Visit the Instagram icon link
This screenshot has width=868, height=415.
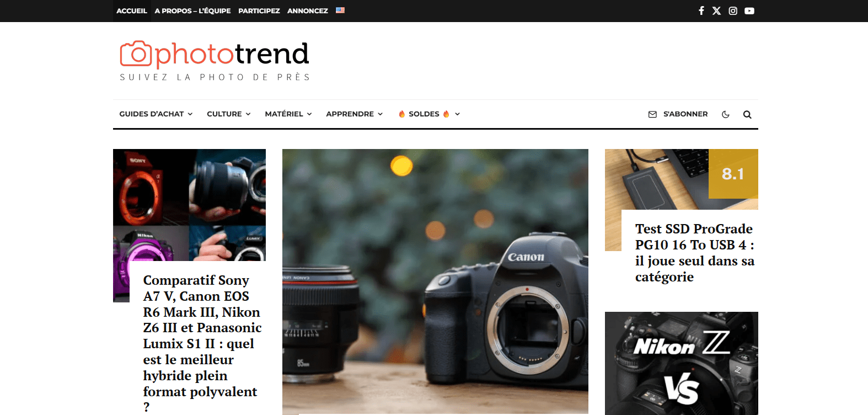click(733, 10)
